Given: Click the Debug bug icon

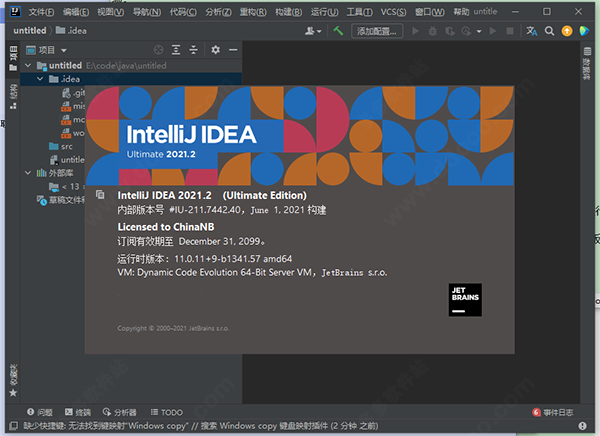Looking at the screenshot, I should tap(432, 31).
